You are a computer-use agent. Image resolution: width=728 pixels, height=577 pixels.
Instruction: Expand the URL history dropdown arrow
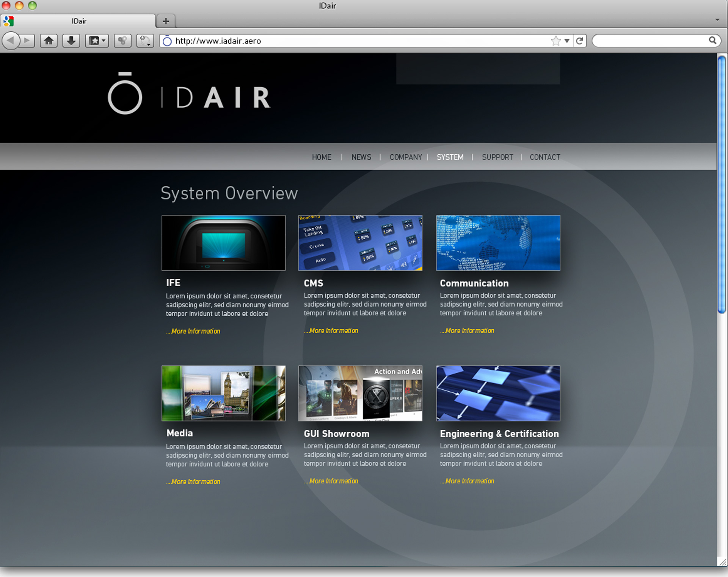[x=567, y=41]
